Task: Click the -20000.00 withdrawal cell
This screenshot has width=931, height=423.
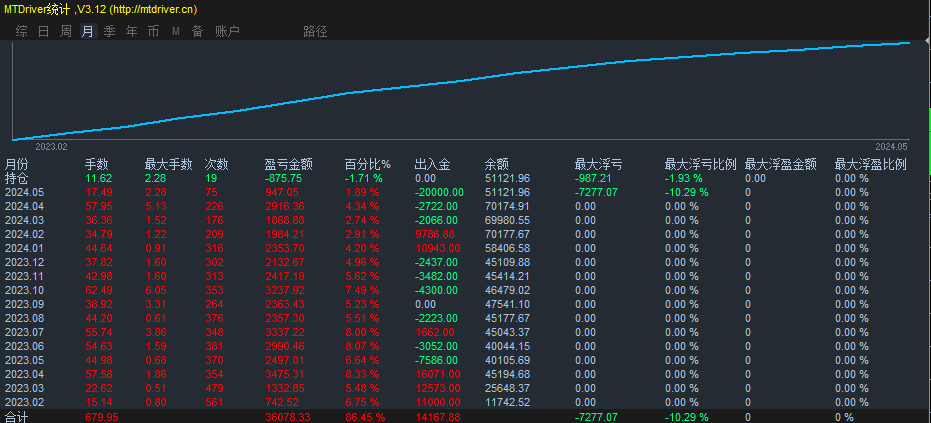Action: coord(439,192)
